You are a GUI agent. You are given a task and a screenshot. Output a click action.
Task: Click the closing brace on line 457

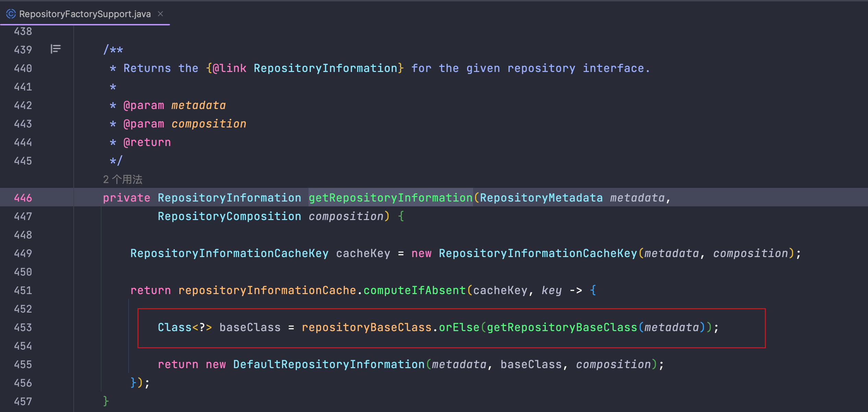pos(106,401)
